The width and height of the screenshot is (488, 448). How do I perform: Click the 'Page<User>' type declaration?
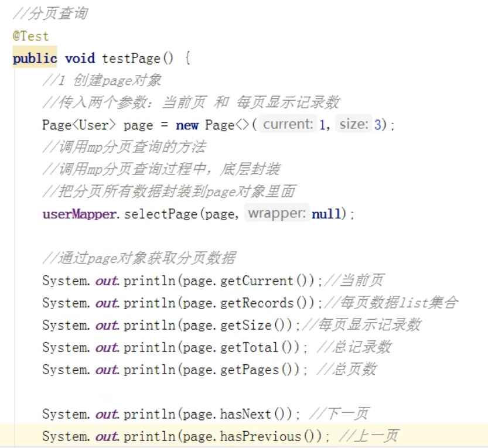click(79, 125)
